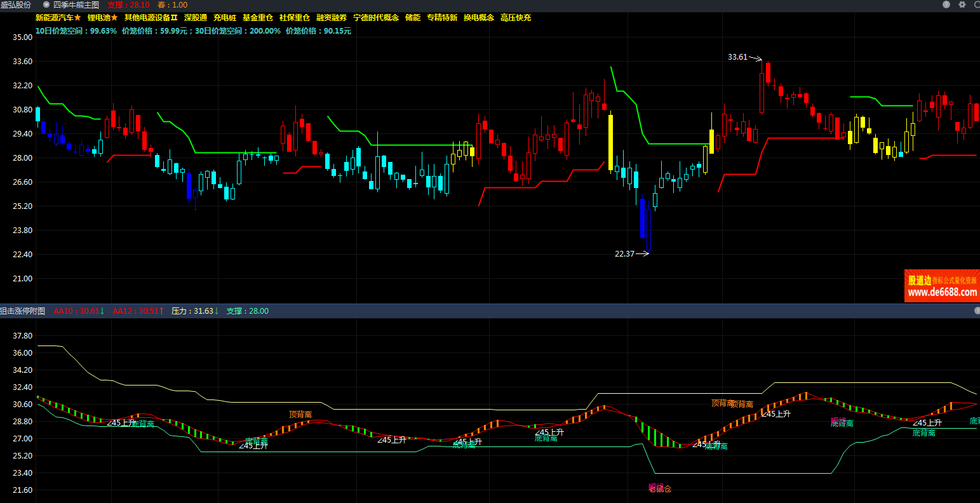
Task: Click the tall yellow candlestick near the 32.20 peak
Action: pos(610,142)
